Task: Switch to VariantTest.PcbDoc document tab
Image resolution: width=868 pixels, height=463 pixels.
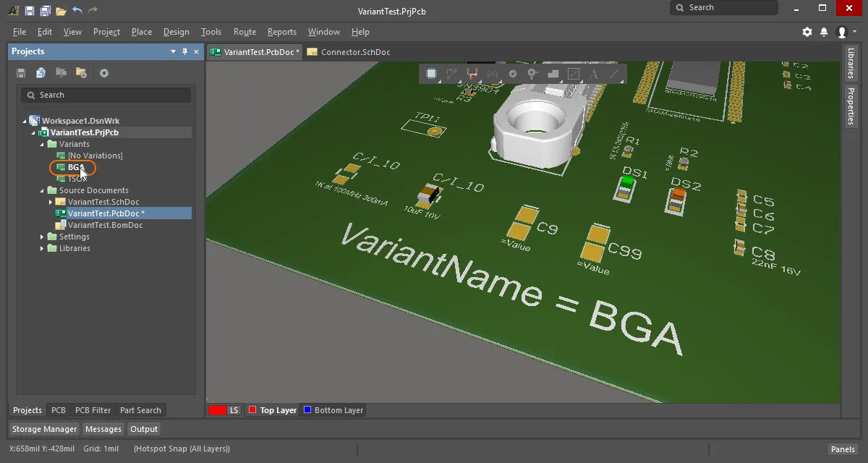Action: pos(255,52)
